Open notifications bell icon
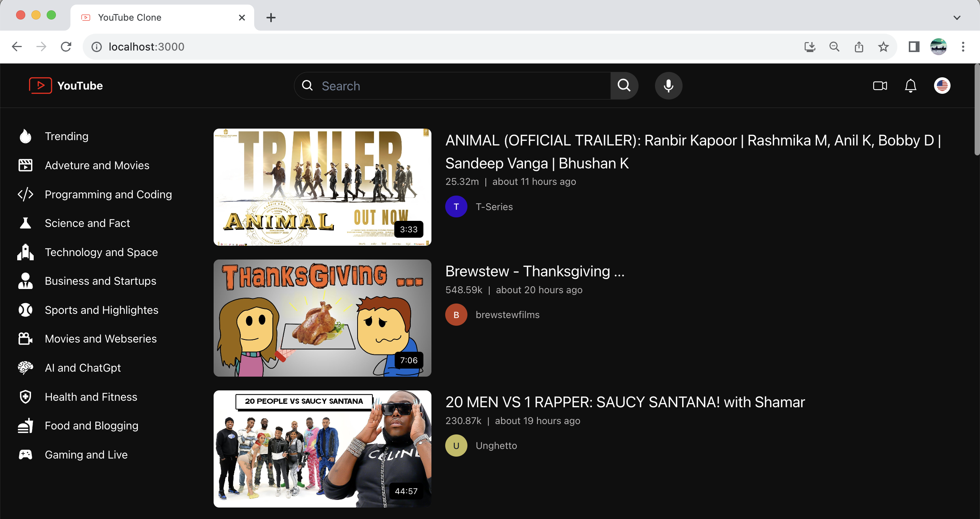The image size is (980, 519). tap(910, 86)
